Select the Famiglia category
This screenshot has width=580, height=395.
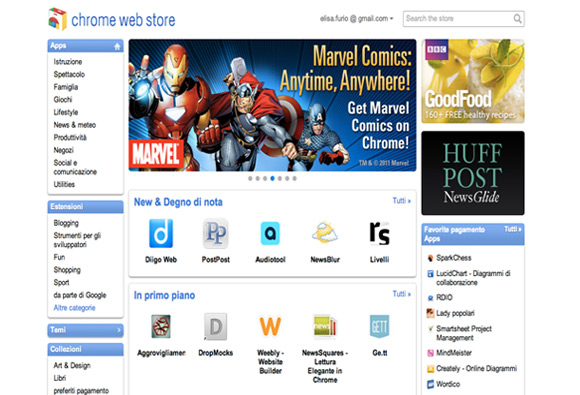click(x=66, y=87)
